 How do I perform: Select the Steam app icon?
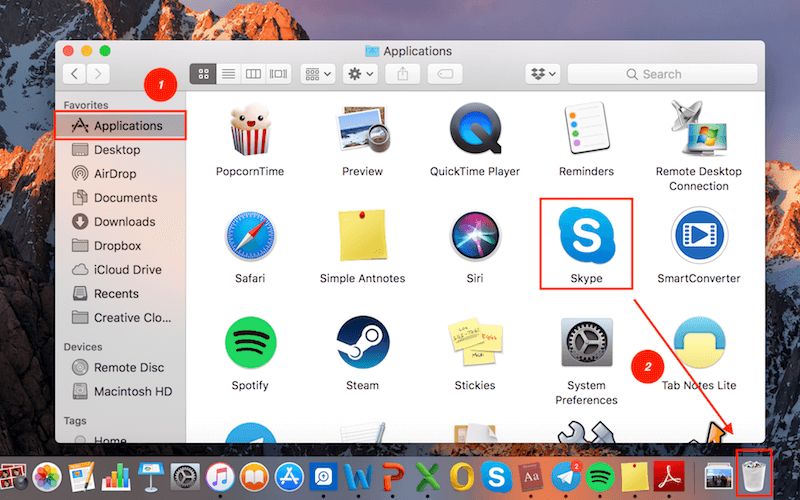[x=363, y=342]
